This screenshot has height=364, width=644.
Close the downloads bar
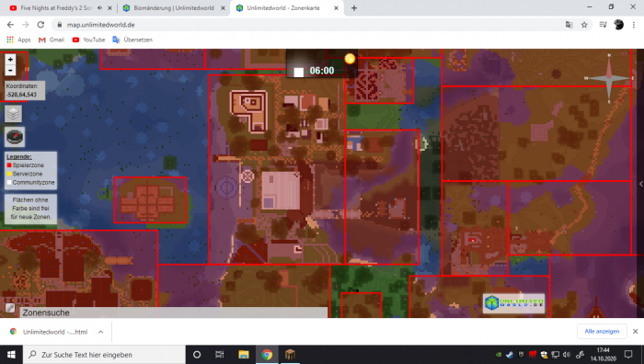(635, 331)
